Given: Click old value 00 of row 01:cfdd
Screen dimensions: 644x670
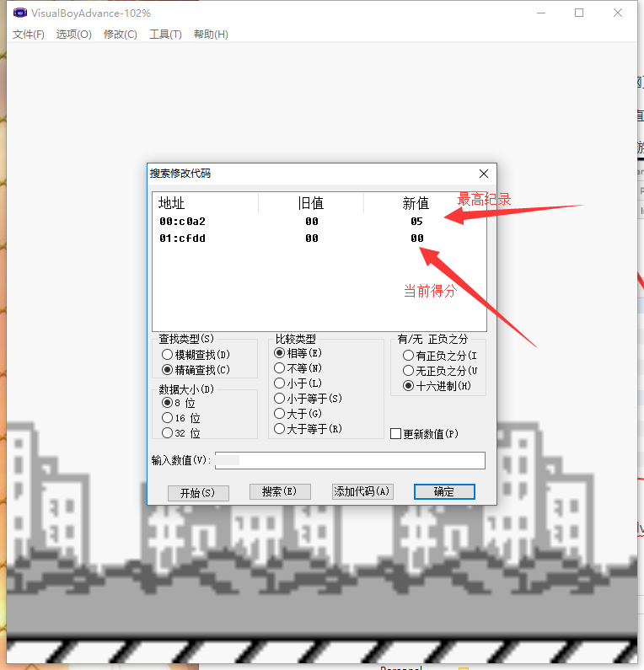Looking at the screenshot, I should 312,238.
